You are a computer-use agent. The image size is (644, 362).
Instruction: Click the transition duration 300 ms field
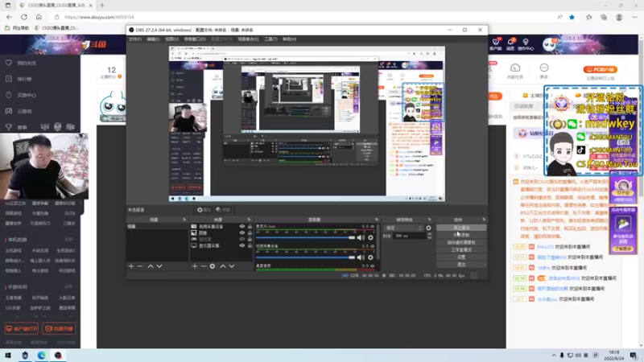coord(410,236)
